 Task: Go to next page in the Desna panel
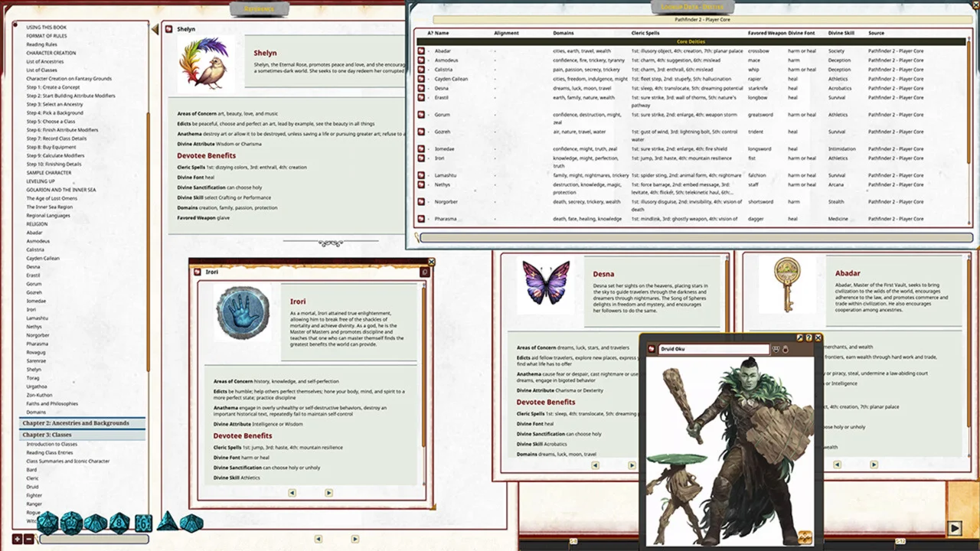tap(632, 465)
